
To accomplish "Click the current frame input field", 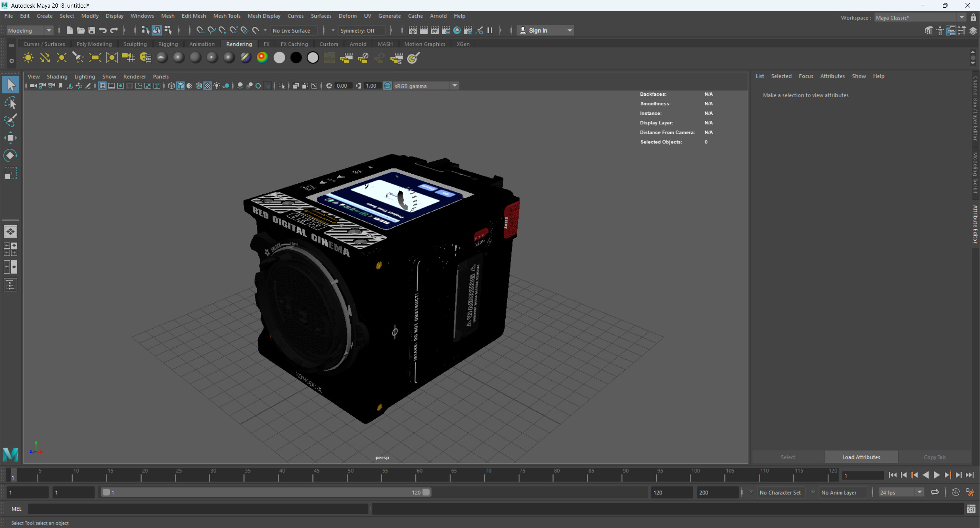I will point(862,476).
